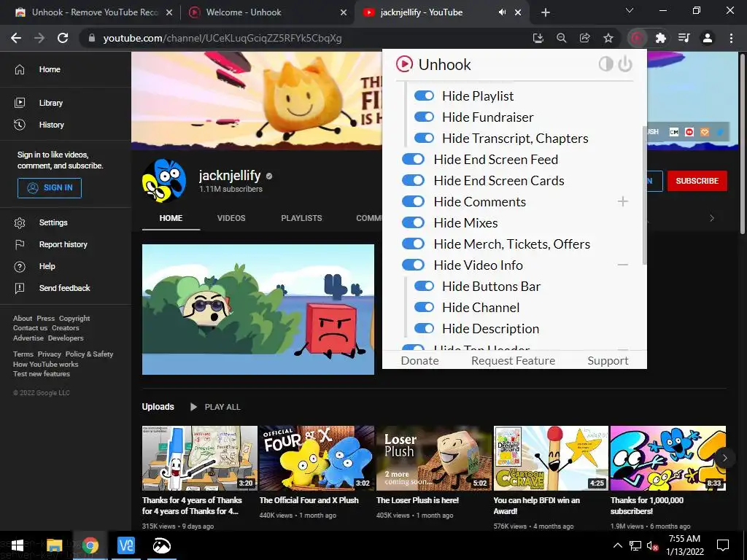747x560 pixels.
Task: Toggle the Hide Mixes switch
Action: [413, 222]
